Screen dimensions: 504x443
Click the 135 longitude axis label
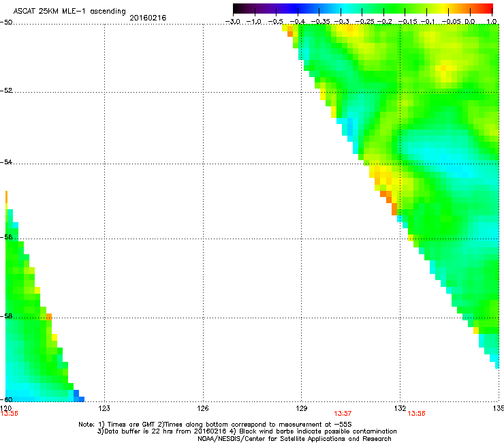click(x=499, y=408)
